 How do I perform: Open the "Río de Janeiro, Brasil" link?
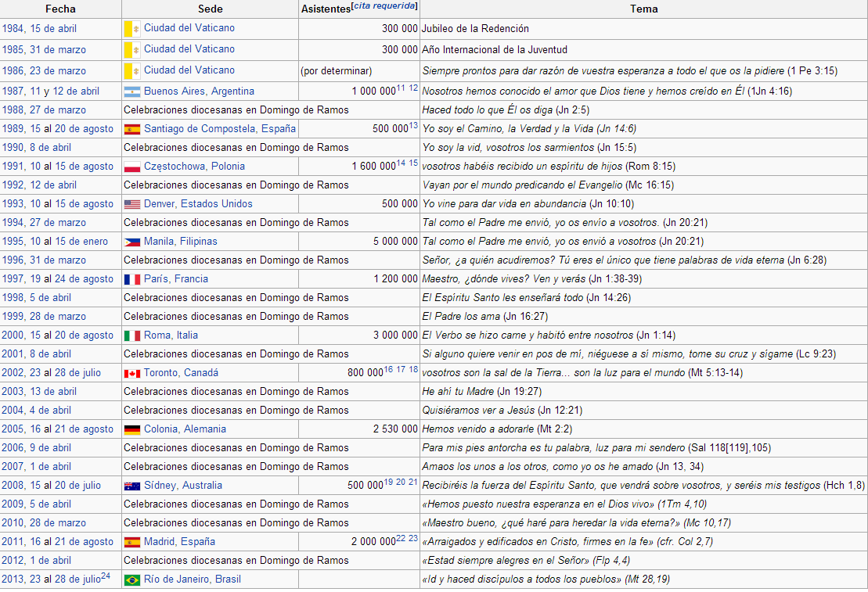192,579
